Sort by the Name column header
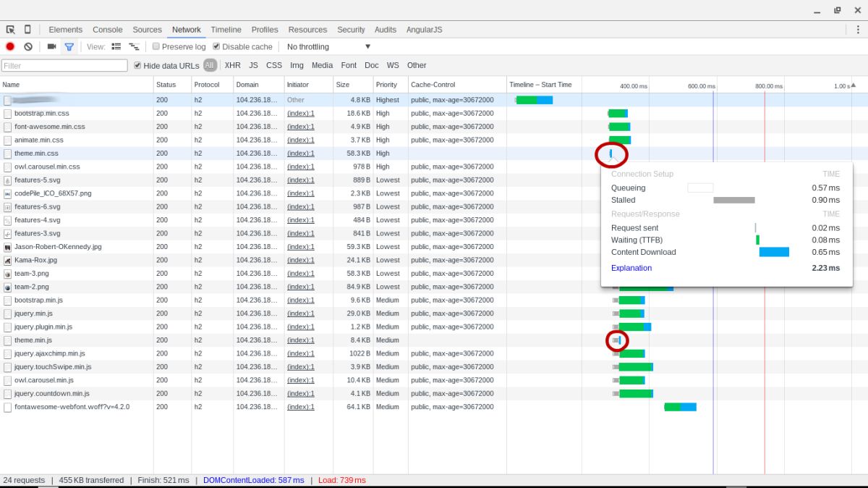Screen dimensions: 868x488 (77, 85)
